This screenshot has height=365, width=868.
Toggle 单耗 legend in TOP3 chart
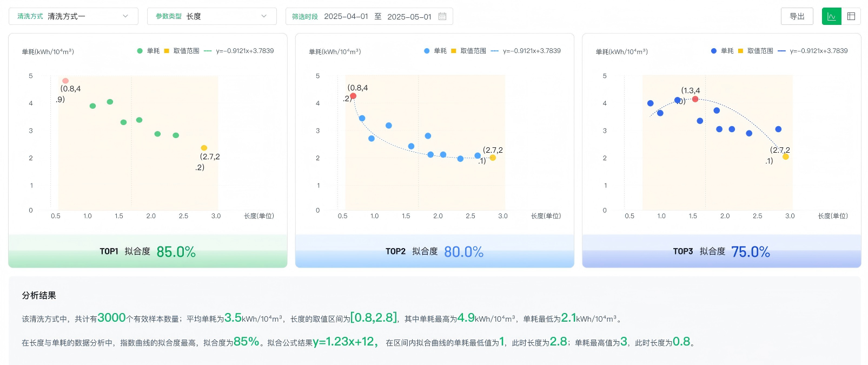[722, 51]
